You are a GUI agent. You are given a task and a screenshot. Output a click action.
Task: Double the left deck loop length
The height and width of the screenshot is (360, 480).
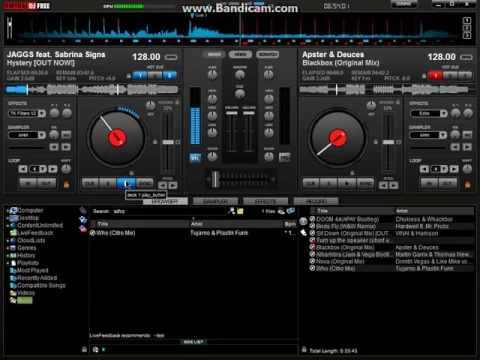point(53,169)
